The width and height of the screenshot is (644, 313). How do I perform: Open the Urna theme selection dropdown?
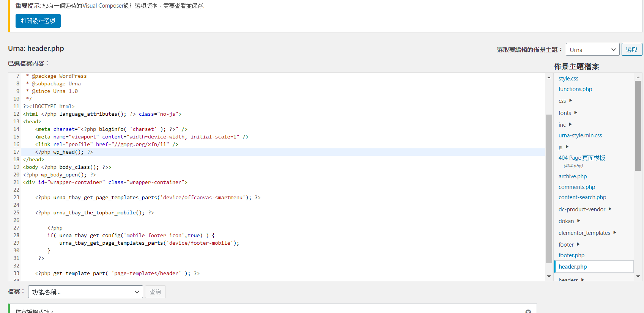tap(592, 50)
